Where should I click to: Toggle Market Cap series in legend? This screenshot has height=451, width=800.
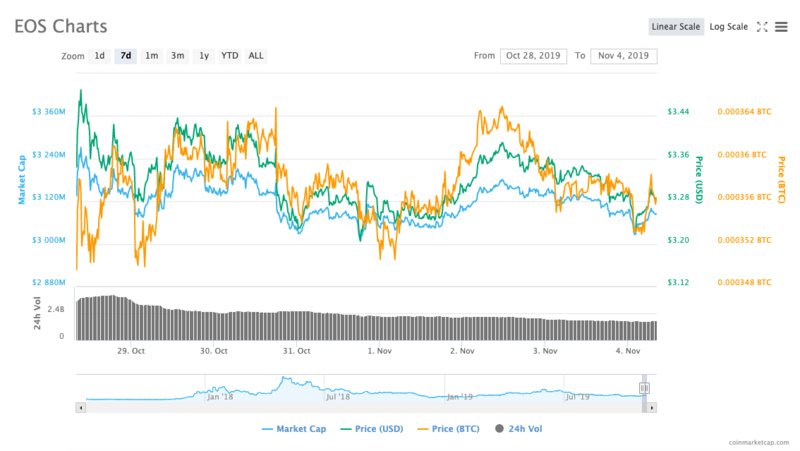[294, 429]
